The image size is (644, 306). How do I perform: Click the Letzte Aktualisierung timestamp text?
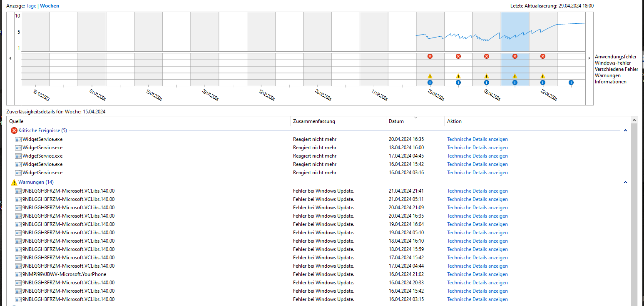[x=552, y=6]
